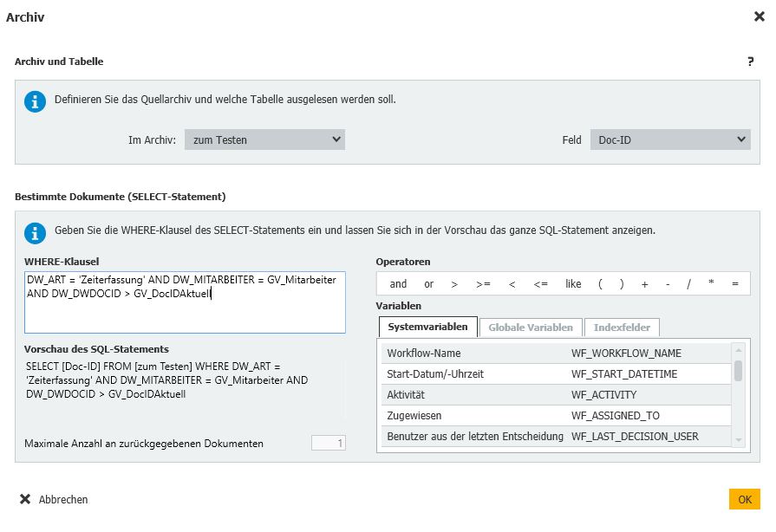Switch to the Globale Variablen tab

(531, 328)
